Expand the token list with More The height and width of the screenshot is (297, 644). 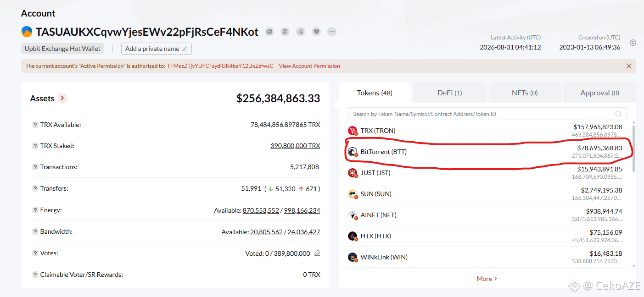tap(487, 279)
